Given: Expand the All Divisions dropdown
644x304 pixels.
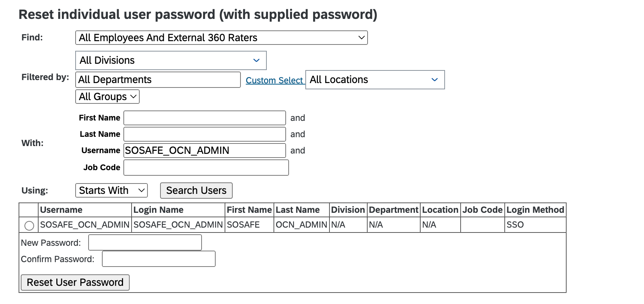Looking at the screenshot, I should (170, 60).
